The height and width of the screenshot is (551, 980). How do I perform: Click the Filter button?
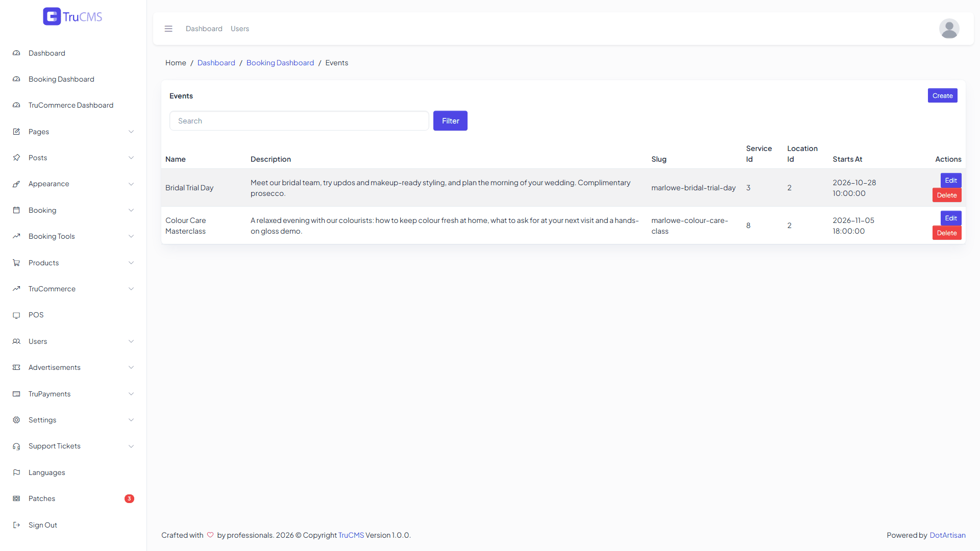tap(450, 121)
